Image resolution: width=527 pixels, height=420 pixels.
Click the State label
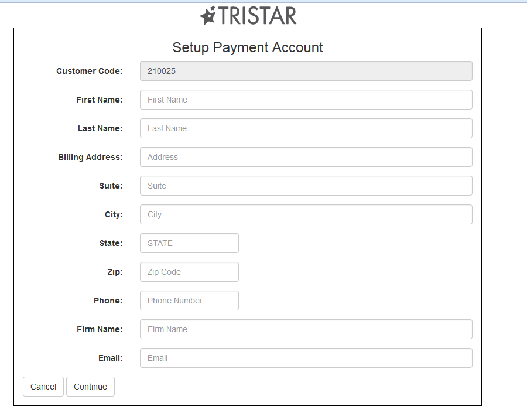click(111, 243)
